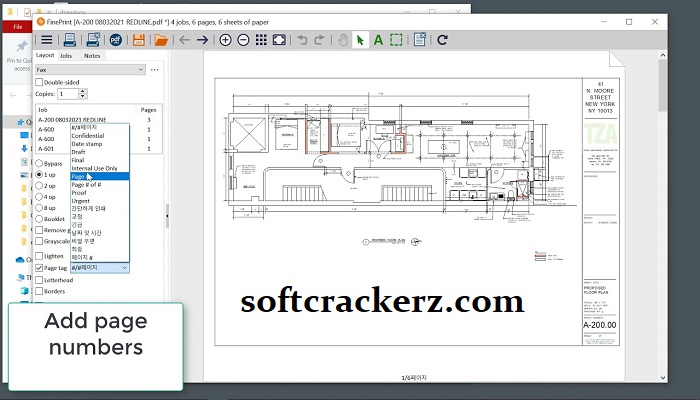Choose Internal Use Only tag

pos(95,168)
